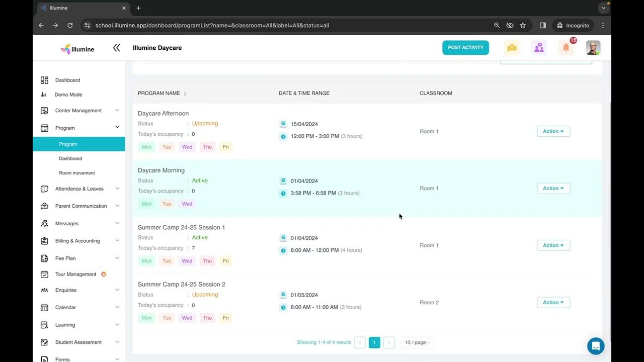Screen dimensions: 644x362
Task: Click the POST ACTIVITY button
Action: coord(465,48)
